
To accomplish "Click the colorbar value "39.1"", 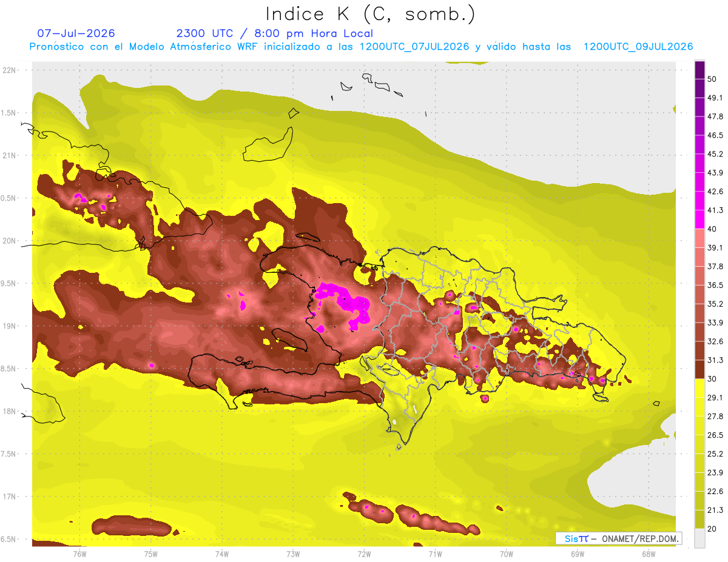I will pos(715,248).
